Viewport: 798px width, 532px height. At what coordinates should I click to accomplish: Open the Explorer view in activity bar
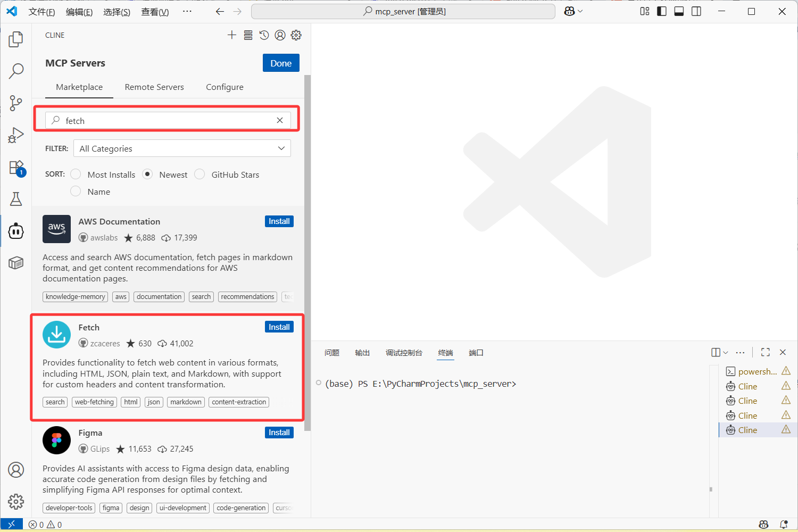pyautogui.click(x=16, y=39)
